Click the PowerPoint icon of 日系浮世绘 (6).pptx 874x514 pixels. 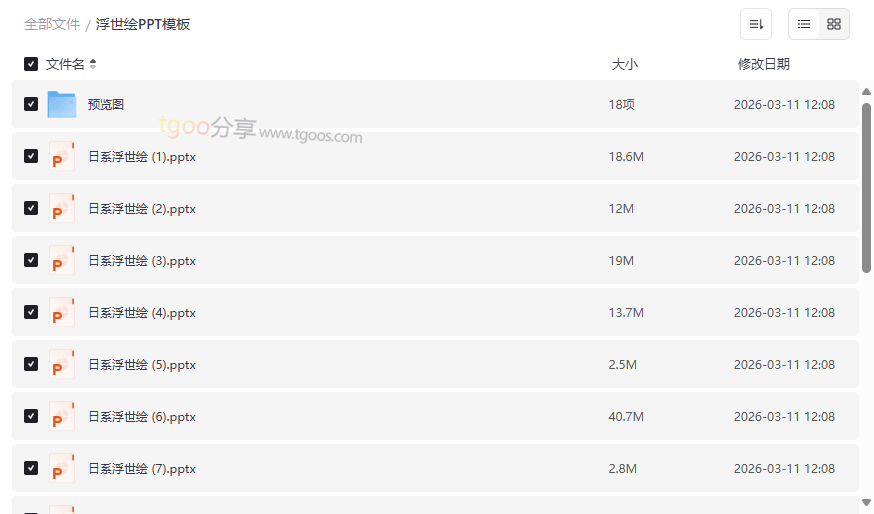coord(62,417)
